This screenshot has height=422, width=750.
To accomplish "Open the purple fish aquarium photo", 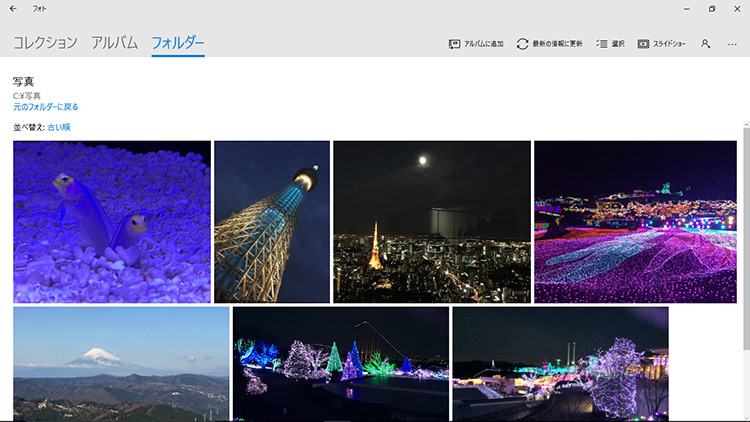I will tap(111, 221).
